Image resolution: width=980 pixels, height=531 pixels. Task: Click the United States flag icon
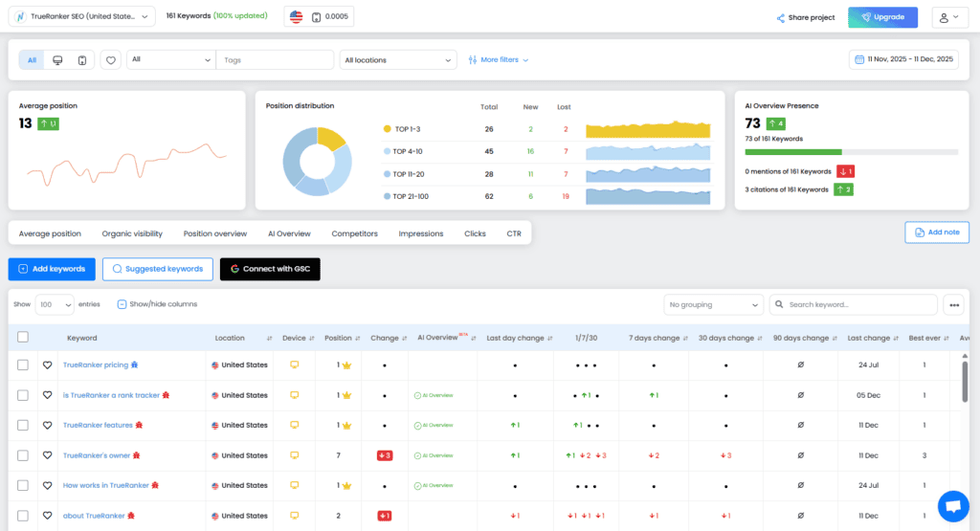(296, 16)
